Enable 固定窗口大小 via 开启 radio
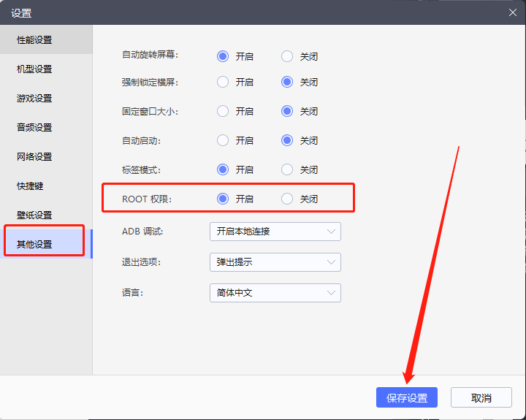This screenshot has width=526, height=420. (x=223, y=111)
